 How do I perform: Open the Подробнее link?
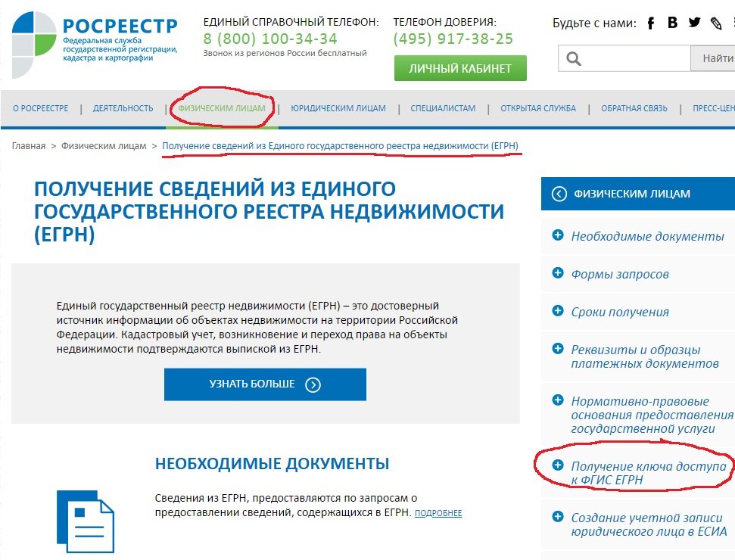tap(438, 513)
